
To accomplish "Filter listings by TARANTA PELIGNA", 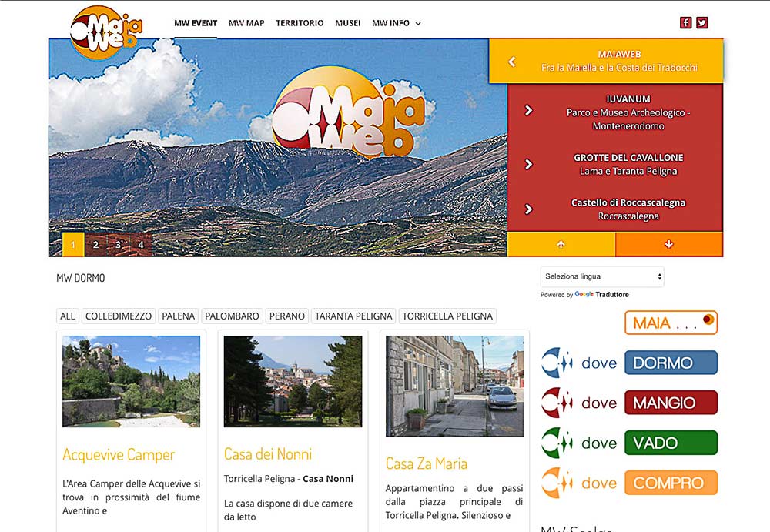I will click(353, 316).
